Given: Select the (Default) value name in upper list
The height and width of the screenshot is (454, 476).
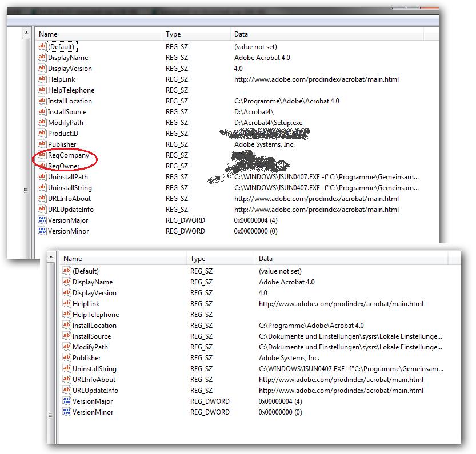Looking at the screenshot, I should coord(61,47).
